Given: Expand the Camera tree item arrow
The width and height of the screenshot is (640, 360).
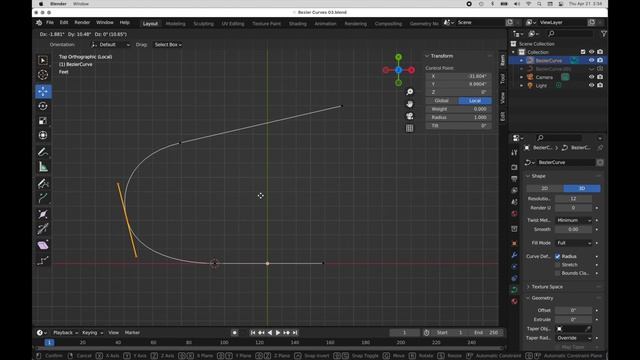Looking at the screenshot, I should tap(521, 77).
